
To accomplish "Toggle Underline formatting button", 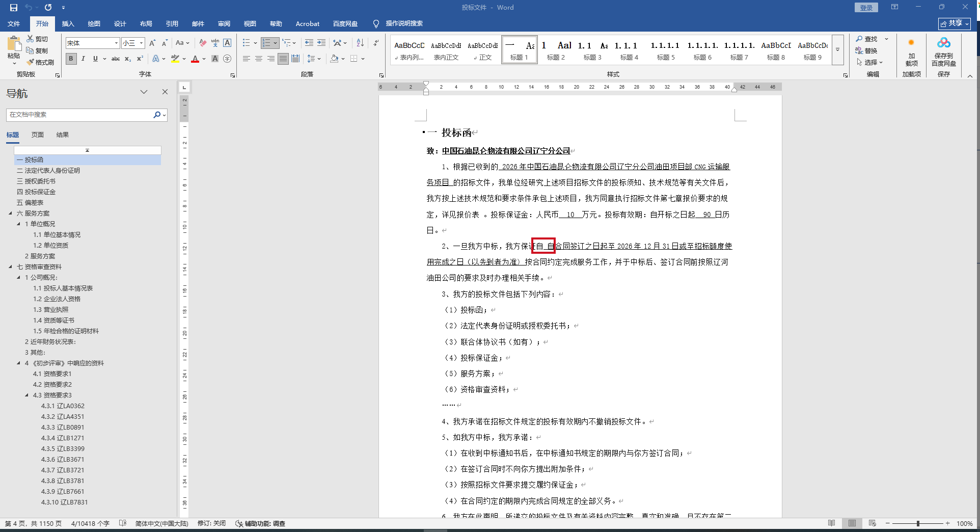I will pyautogui.click(x=95, y=59).
